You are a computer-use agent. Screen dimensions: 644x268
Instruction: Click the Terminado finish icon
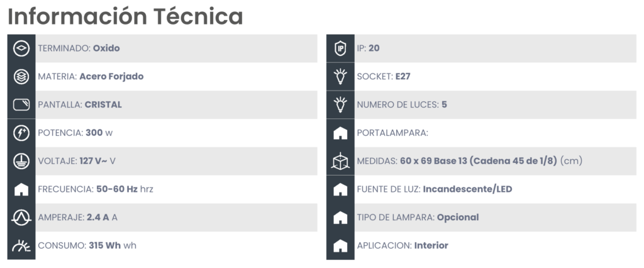click(21, 48)
